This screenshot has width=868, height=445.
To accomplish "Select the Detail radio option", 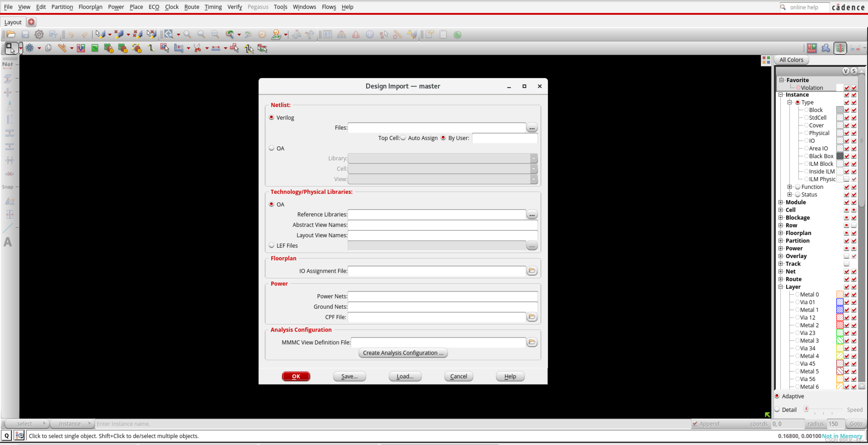I will tap(777, 409).
